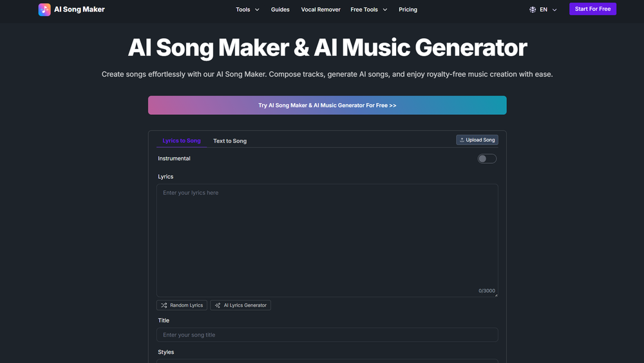Click the lyrics box resize handle
Screen dimensions: 644x363
pos(496,295)
